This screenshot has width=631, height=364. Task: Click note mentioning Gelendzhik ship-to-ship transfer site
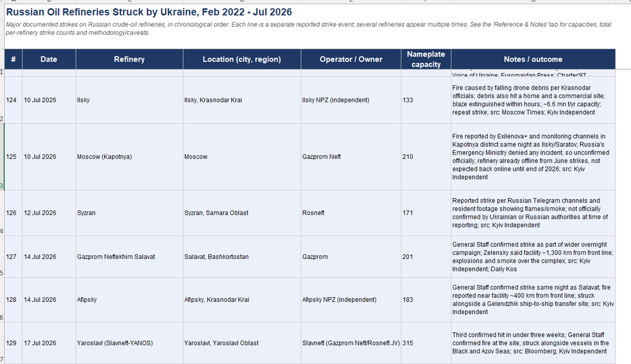[x=533, y=300]
